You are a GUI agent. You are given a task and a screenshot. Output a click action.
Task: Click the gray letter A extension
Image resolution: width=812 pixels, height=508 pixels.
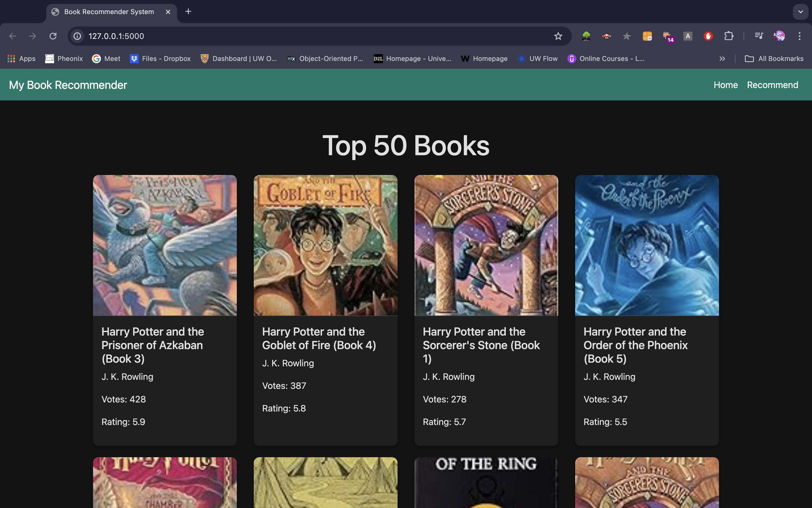[688, 36]
